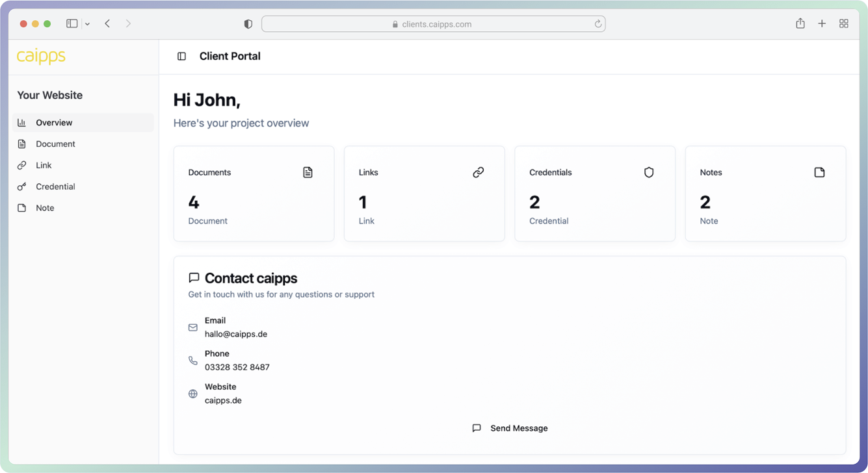Viewport: 868px width, 473px height.
Task: Click the phone number 03328 352 8487
Action: (x=237, y=367)
